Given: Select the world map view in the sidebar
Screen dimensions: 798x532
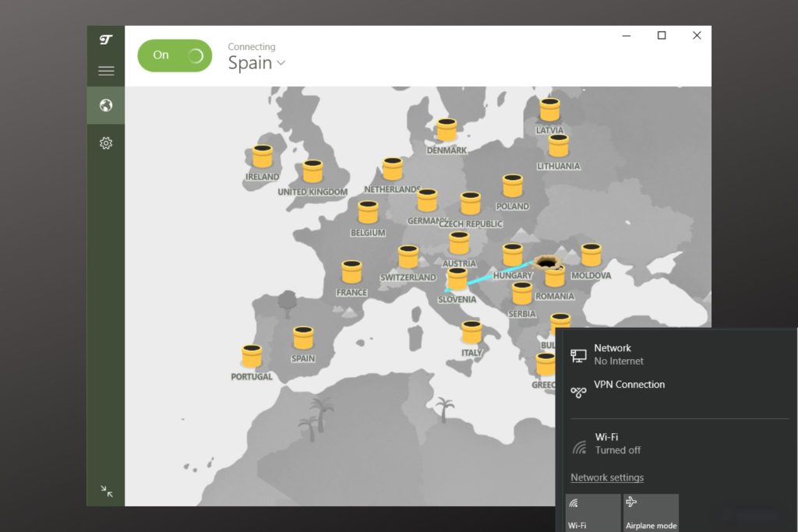Looking at the screenshot, I should [x=106, y=104].
